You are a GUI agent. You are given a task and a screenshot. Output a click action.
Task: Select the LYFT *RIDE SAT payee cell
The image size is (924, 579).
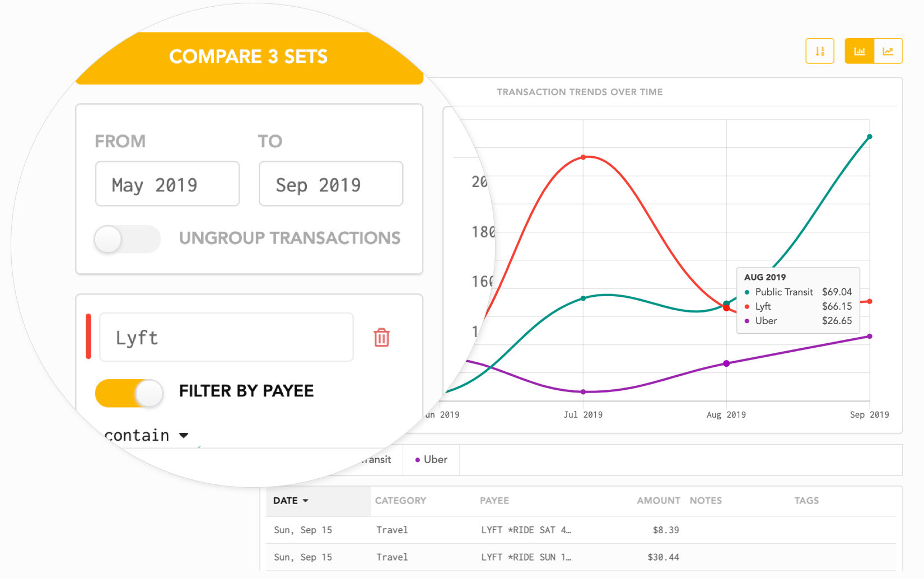[526, 530]
